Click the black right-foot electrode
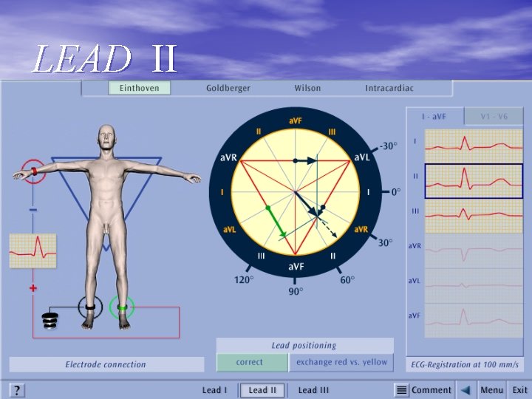 (90, 307)
